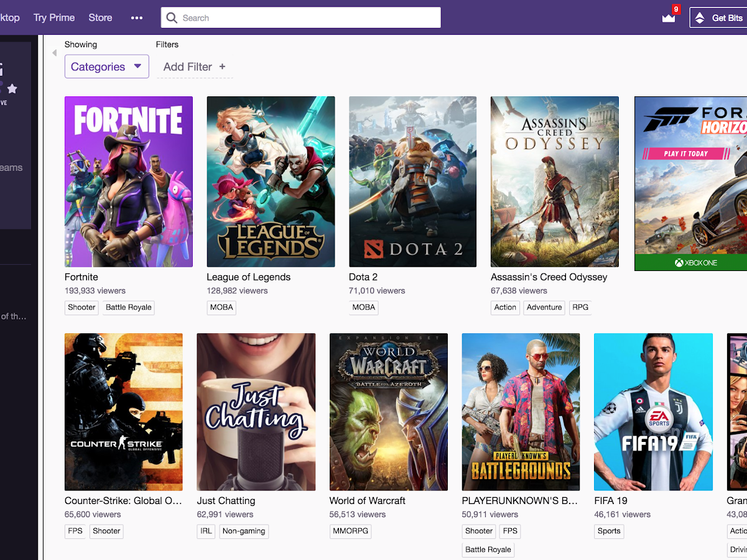Open Assassin's Creed Odyssey box art
This screenshot has width=747, height=560.
[x=555, y=181]
